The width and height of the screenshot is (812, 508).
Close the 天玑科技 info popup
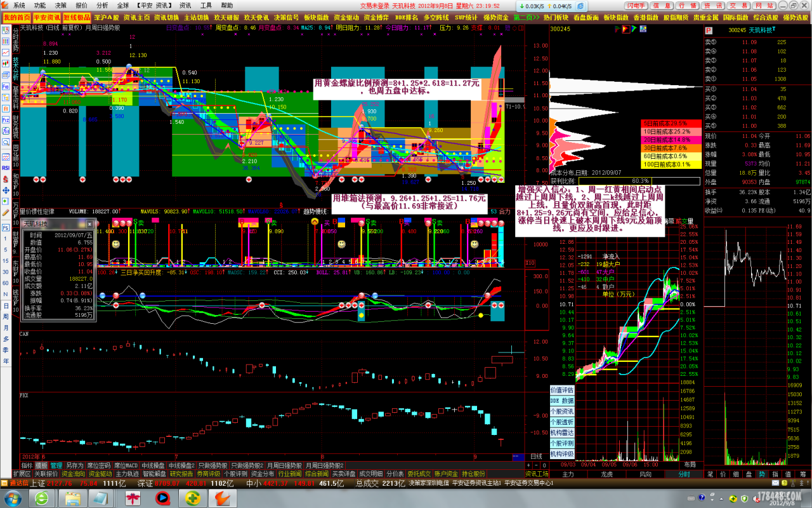pos(91,224)
